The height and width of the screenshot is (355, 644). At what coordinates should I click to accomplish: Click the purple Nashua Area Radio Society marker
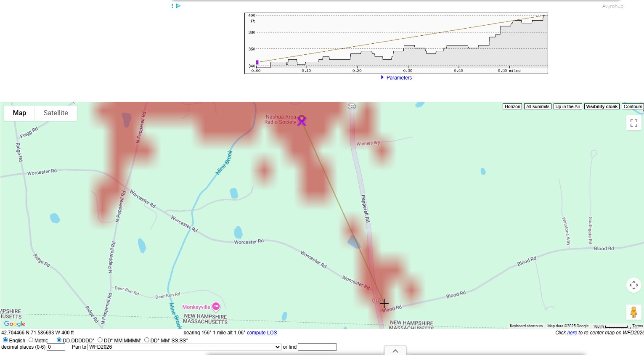point(302,121)
